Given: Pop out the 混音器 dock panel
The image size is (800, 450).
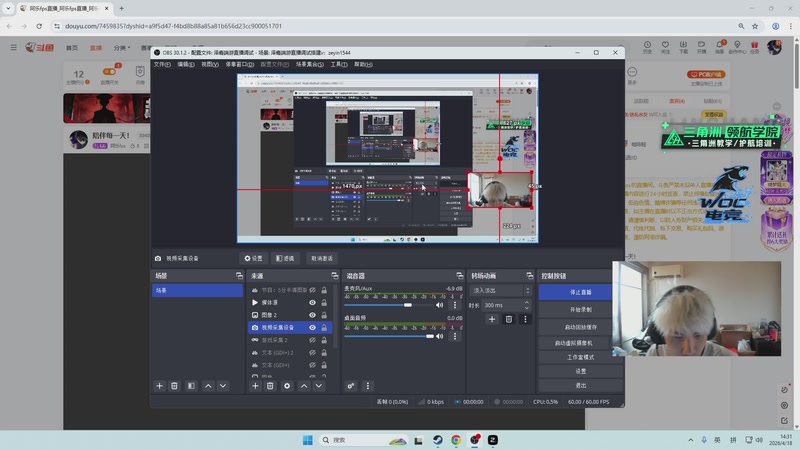Looking at the screenshot, I should (458, 276).
